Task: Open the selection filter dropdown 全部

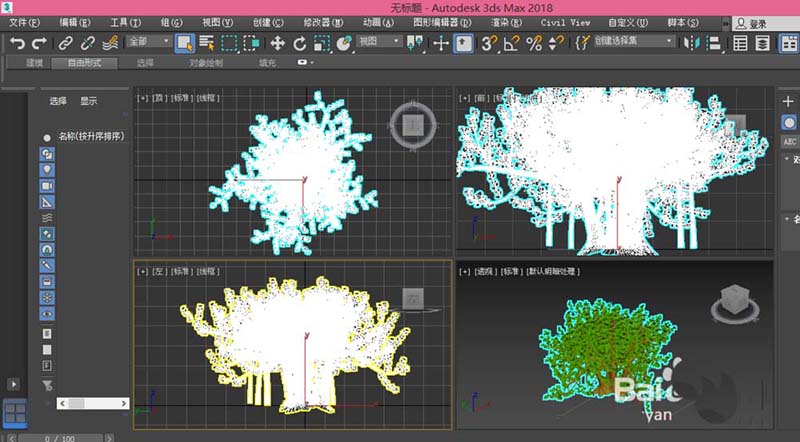Action: point(148,41)
